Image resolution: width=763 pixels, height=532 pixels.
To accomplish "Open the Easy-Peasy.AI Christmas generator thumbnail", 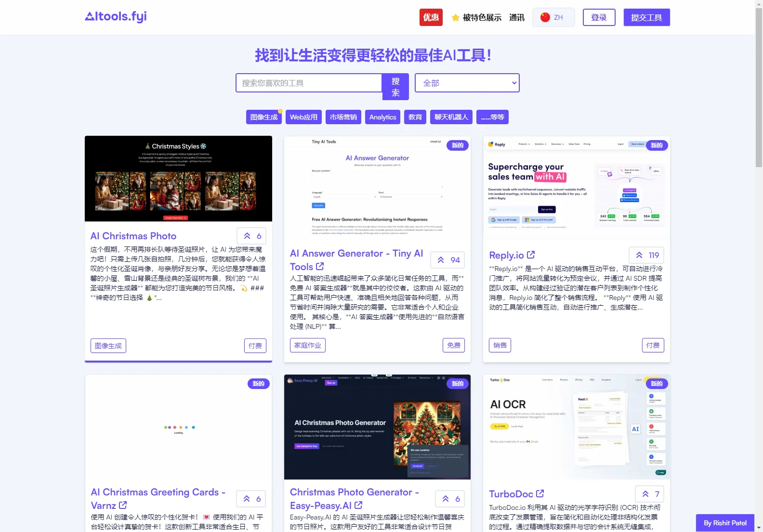I will coord(377,427).
